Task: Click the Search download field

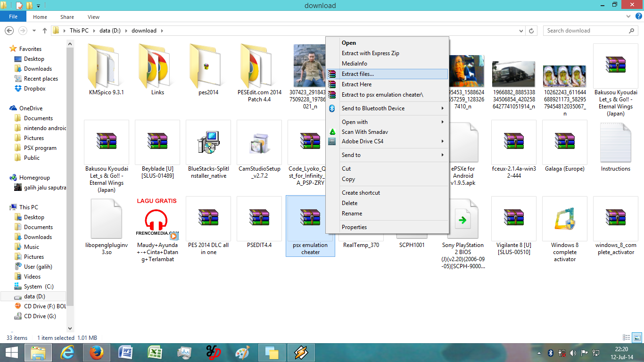Action: click(x=590, y=31)
